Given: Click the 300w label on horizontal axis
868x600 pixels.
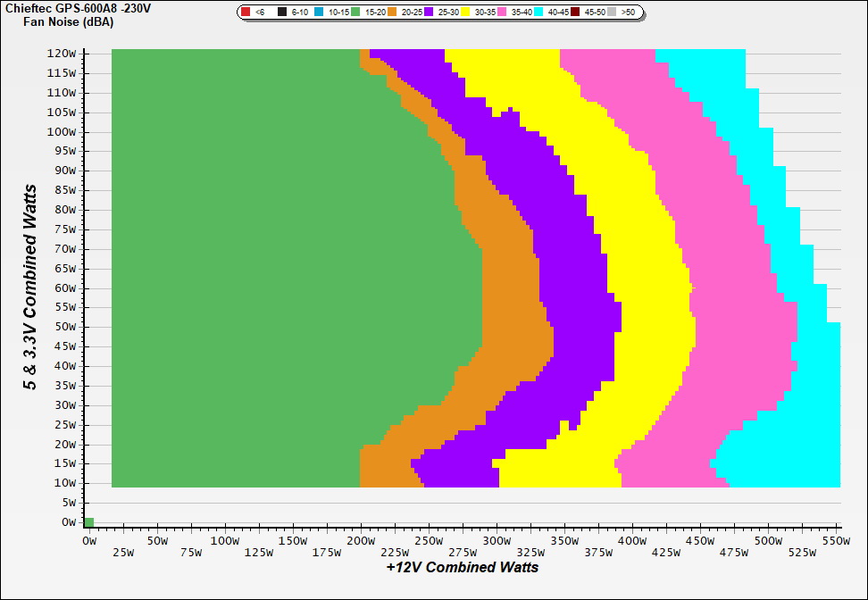Looking at the screenshot, I should [496, 541].
